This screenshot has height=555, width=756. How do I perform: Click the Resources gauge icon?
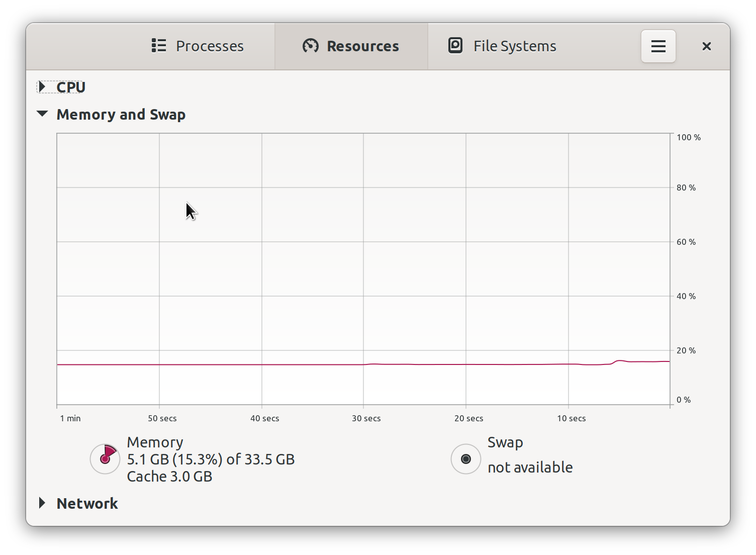tap(311, 46)
